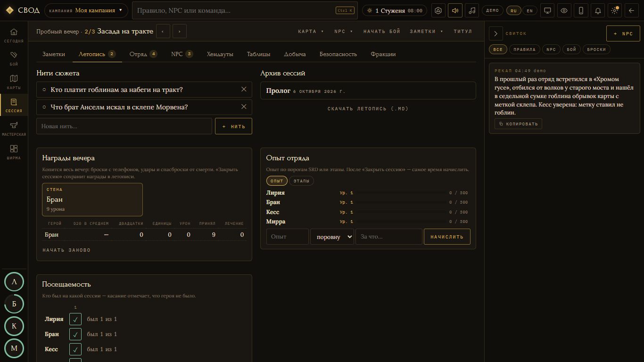Click the back arrow icon
Image resolution: width=644 pixels, height=362 pixels.
632,10
